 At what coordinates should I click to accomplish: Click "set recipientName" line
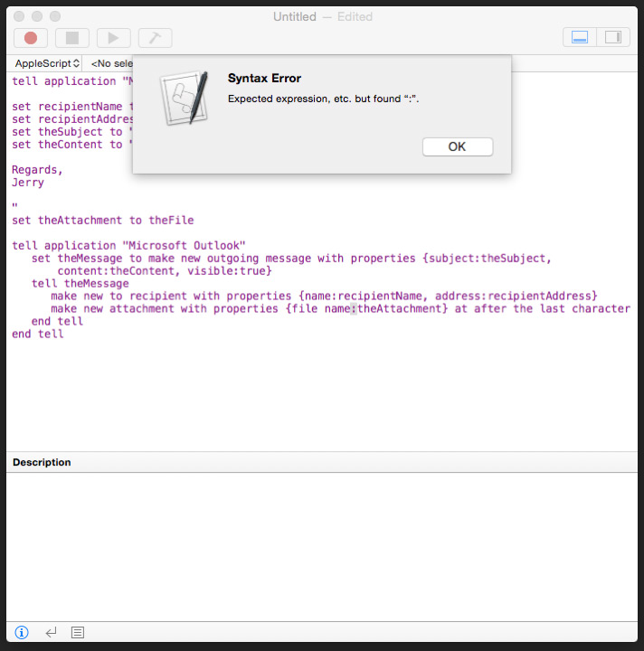click(x=71, y=107)
